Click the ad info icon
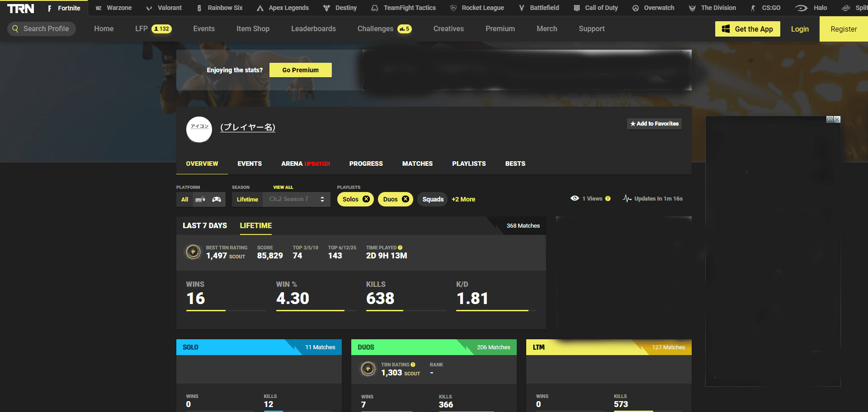Screen dimensions: 868x412 pos(830,119)
